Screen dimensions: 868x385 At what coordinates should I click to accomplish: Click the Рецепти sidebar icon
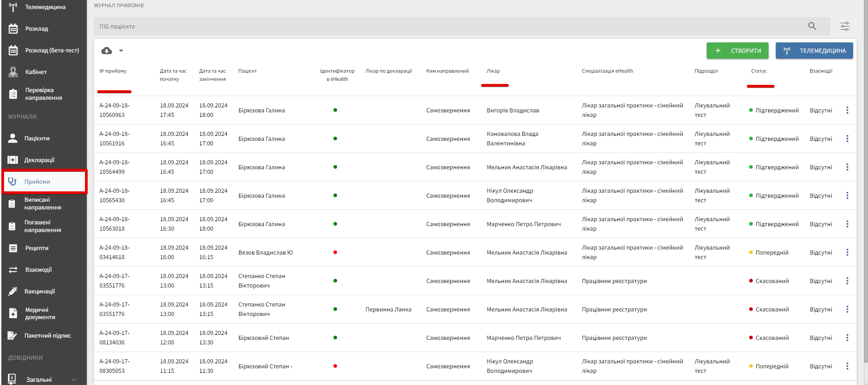pyautogui.click(x=13, y=248)
